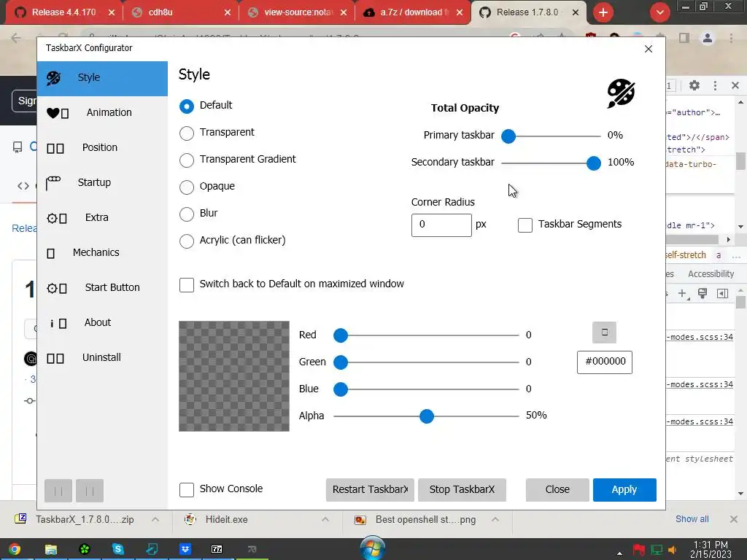
Task: Click the Blue color slider handle
Action: [341, 389]
